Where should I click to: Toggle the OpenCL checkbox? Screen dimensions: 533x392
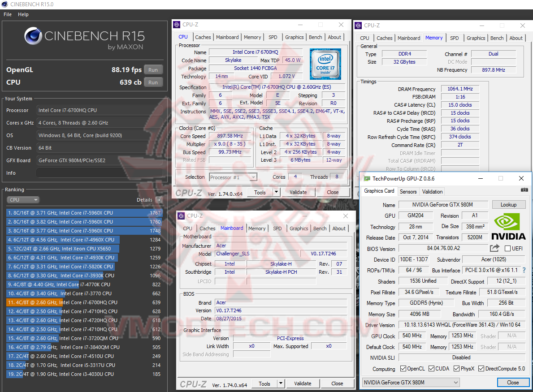[x=403, y=369]
